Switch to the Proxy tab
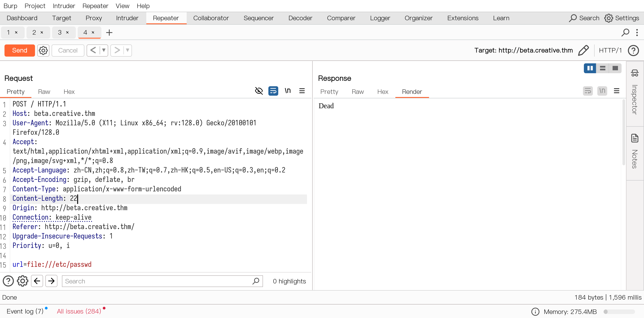 tap(94, 18)
